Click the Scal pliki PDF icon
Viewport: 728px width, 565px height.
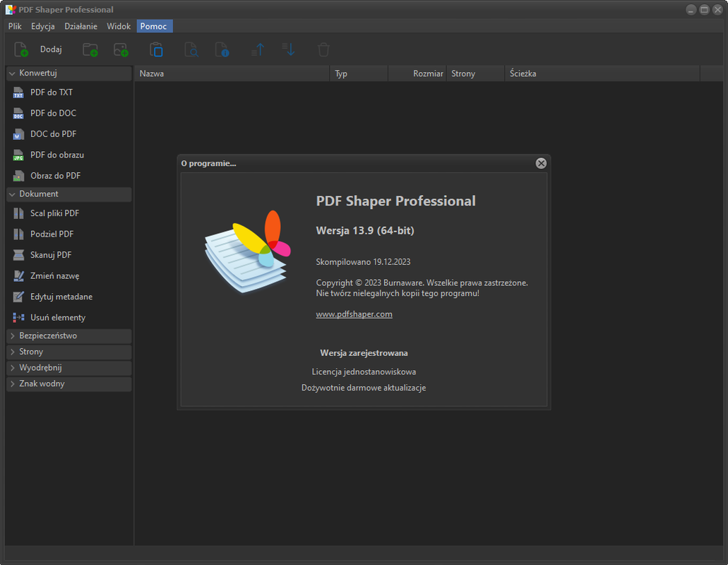point(18,213)
